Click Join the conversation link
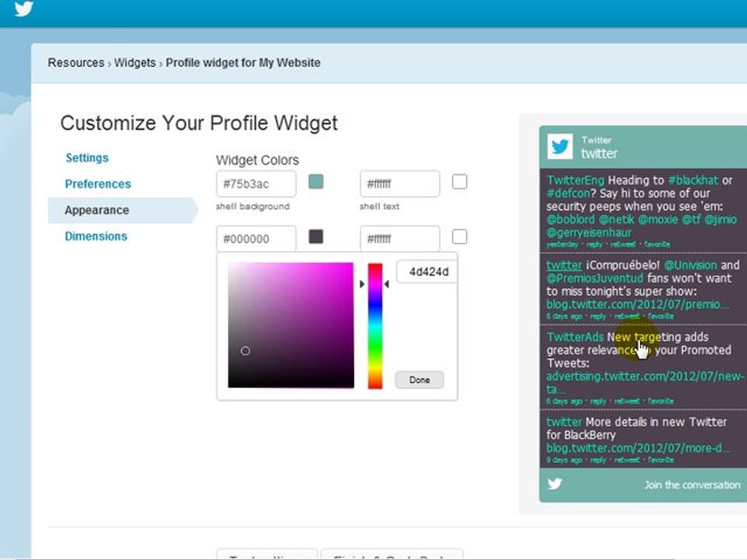Viewport: 747px width, 560px height. pyautogui.click(x=693, y=485)
